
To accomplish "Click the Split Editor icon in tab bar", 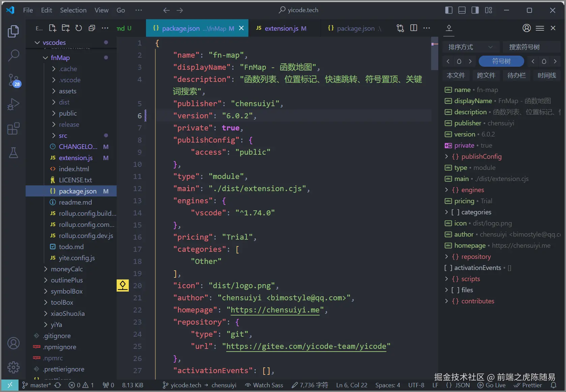I will click(x=413, y=28).
